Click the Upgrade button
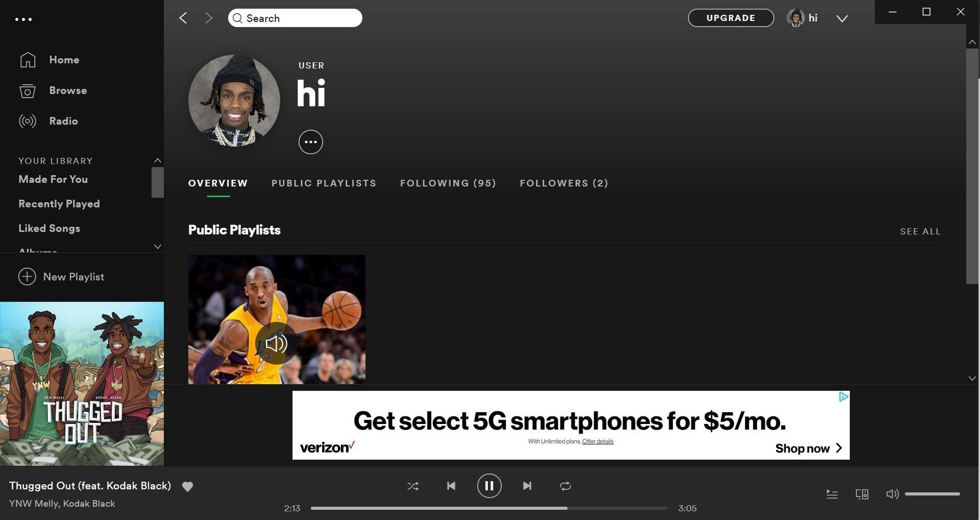This screenshot has height=520, width=980. tap(731, 18)
